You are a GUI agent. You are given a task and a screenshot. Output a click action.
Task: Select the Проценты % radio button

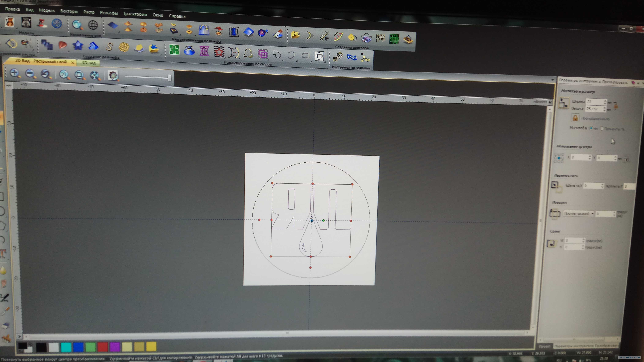602,129
